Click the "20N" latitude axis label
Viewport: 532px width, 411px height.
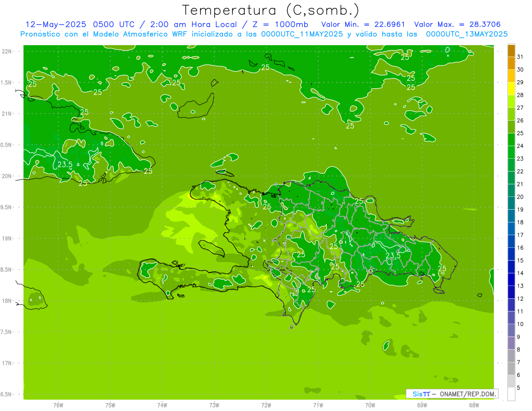tap(7, 176)
